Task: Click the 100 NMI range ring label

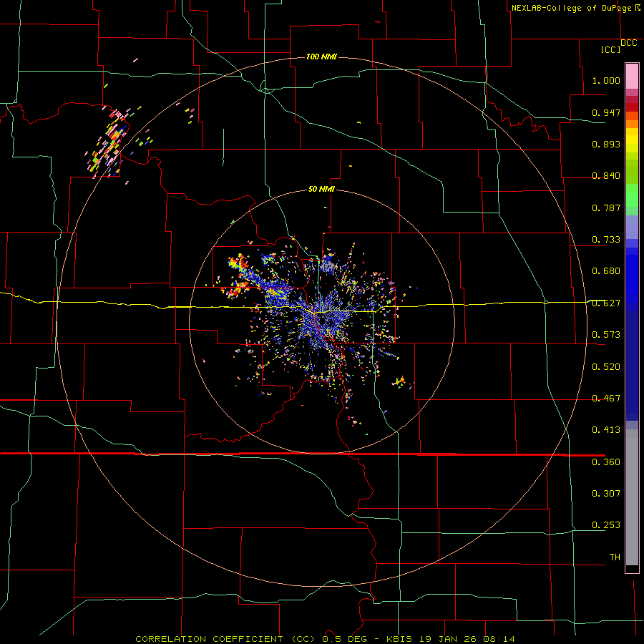Action: point(321,57)
